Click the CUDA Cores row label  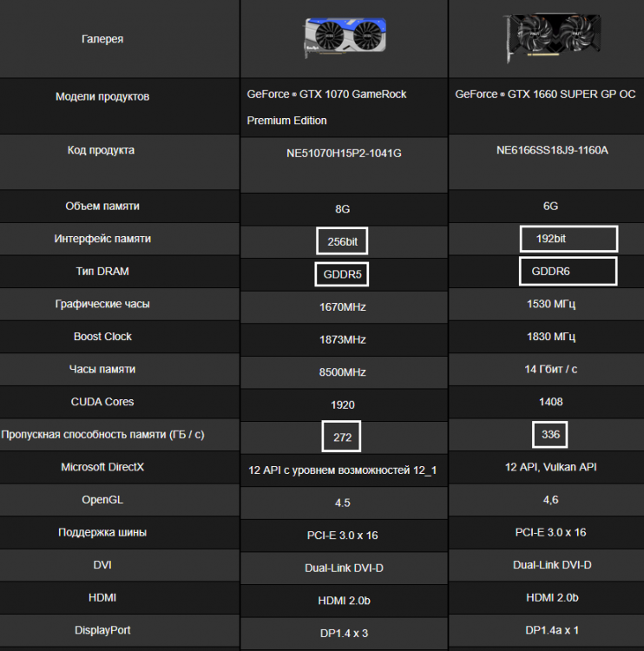pos(102,402)
